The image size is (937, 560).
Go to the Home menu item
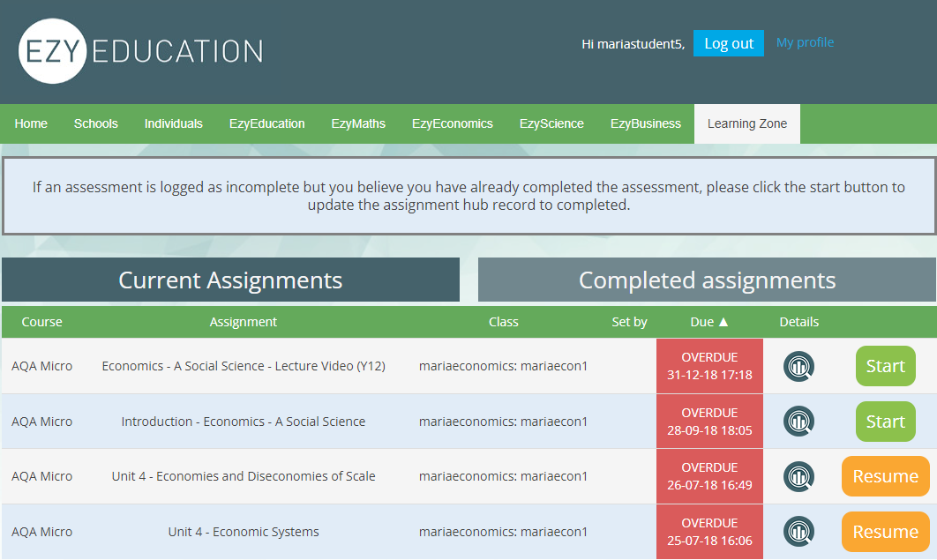pos(31,123)
